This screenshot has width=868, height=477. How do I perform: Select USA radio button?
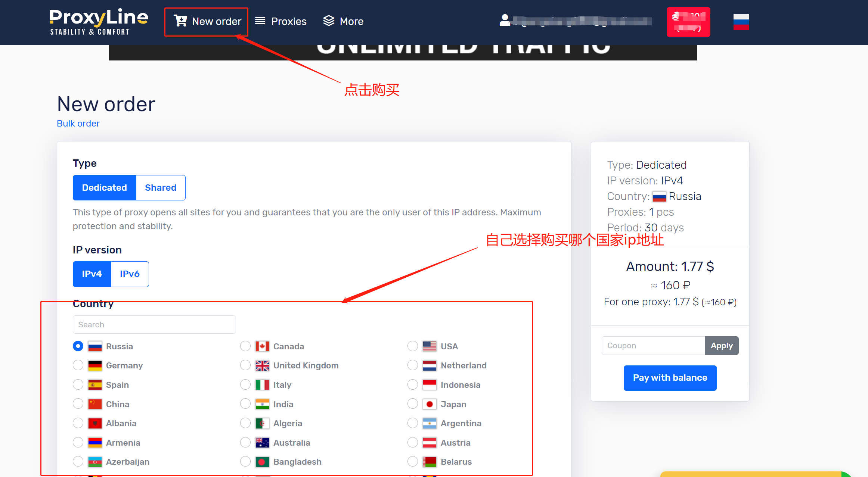click(413, 346)
